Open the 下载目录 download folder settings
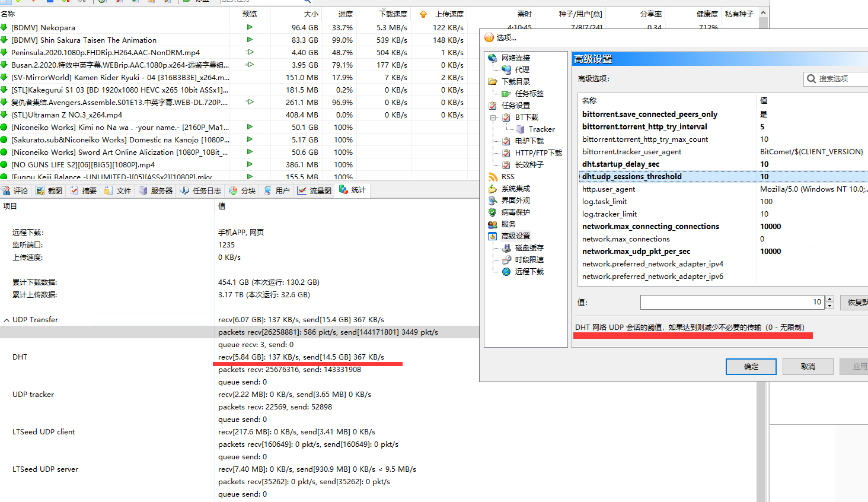 [x=515, y=81]
